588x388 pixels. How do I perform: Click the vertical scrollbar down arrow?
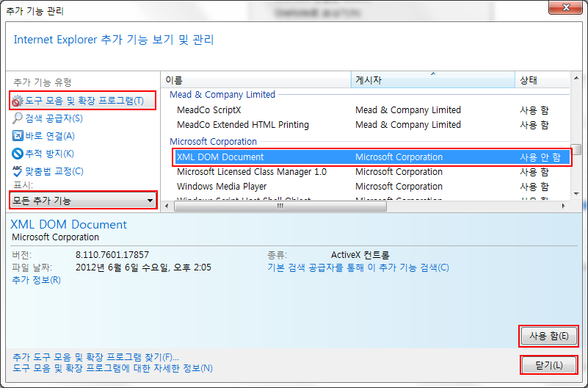tap(576, 193)
